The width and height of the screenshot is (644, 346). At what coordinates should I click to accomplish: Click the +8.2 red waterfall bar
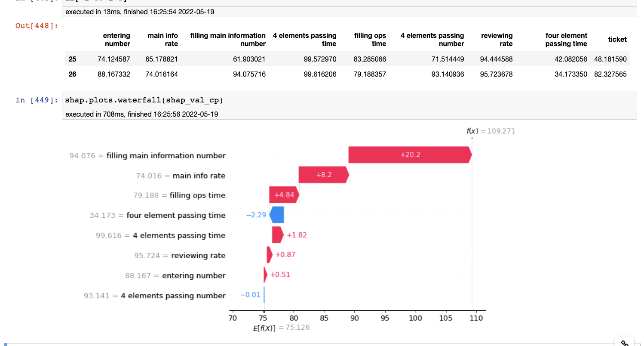pyautogui.click(x=324, y=175)
